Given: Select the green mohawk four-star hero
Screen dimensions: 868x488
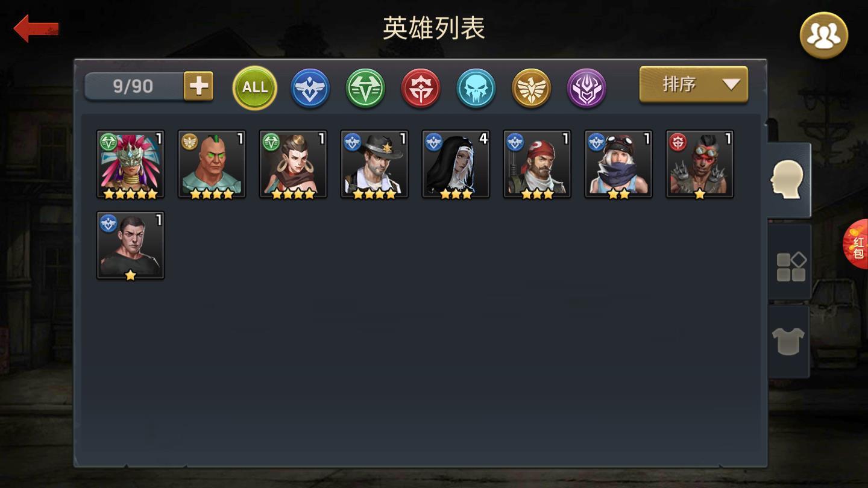Looking at the screenshot, I should click(212, 164).
